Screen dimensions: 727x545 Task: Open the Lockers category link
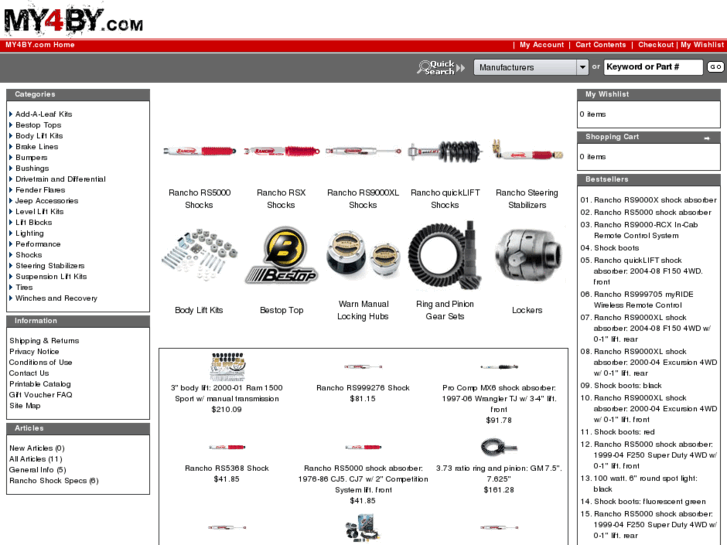(527, 310)
